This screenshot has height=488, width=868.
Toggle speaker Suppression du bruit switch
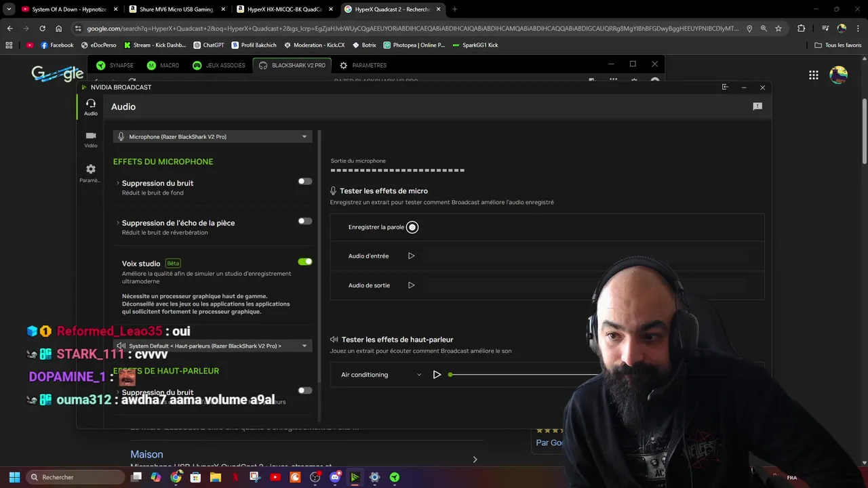click(305, 390)
